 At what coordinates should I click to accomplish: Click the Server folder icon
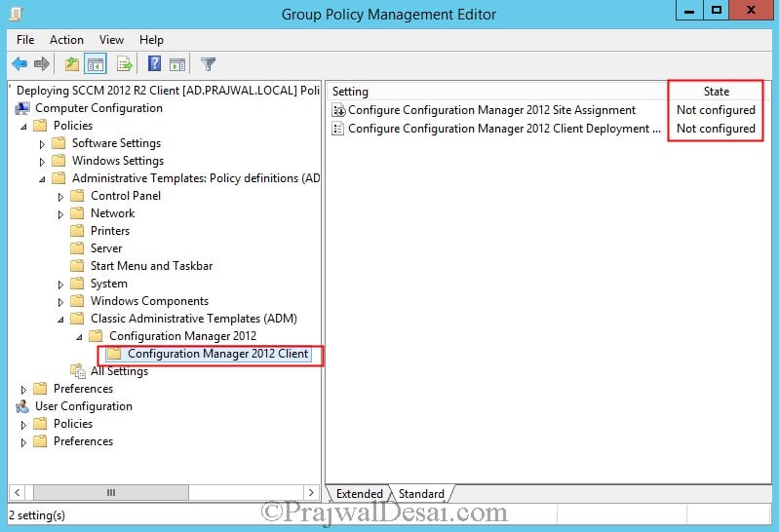point(77,247)
